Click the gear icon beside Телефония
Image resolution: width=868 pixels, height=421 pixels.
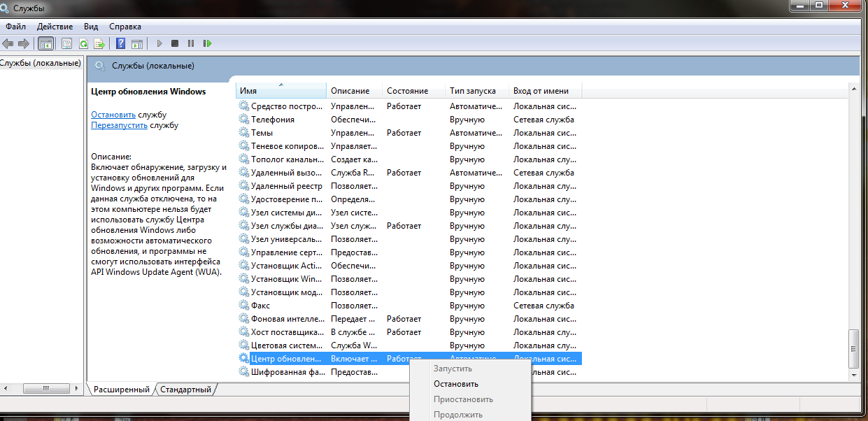pyautogui.click(x=244, y=120)
